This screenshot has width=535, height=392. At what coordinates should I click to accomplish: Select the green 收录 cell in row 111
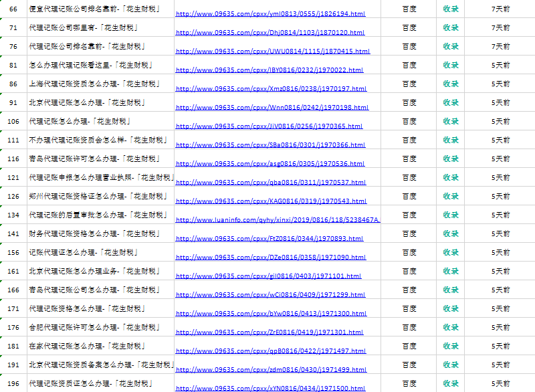[450, 140]
